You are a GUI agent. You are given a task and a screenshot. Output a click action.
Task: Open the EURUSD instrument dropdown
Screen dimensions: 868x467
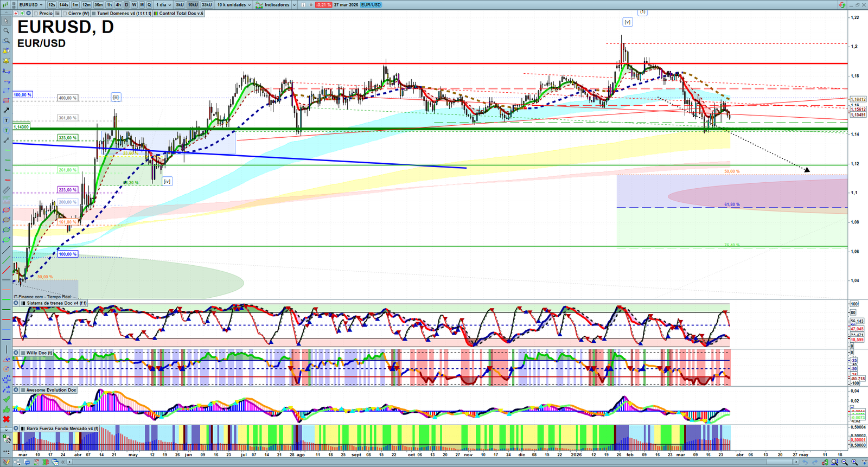pyautogui.click(x=31, y=5)
